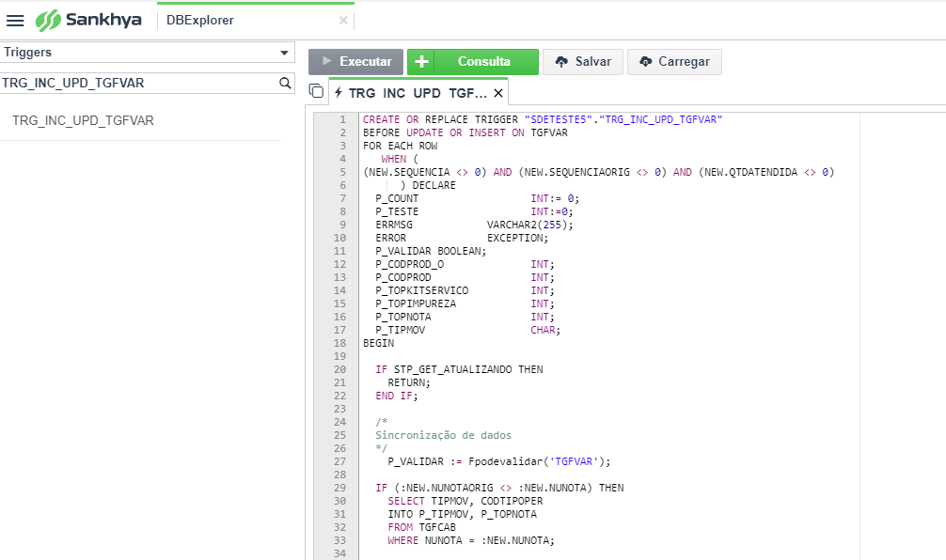Click the FROM TGFCAB line

point(421,528)
